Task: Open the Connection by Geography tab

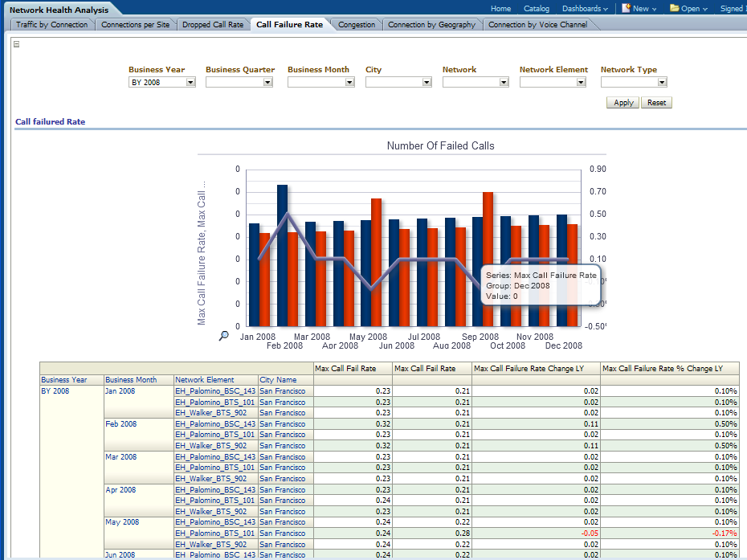Action: click(431, 25)
